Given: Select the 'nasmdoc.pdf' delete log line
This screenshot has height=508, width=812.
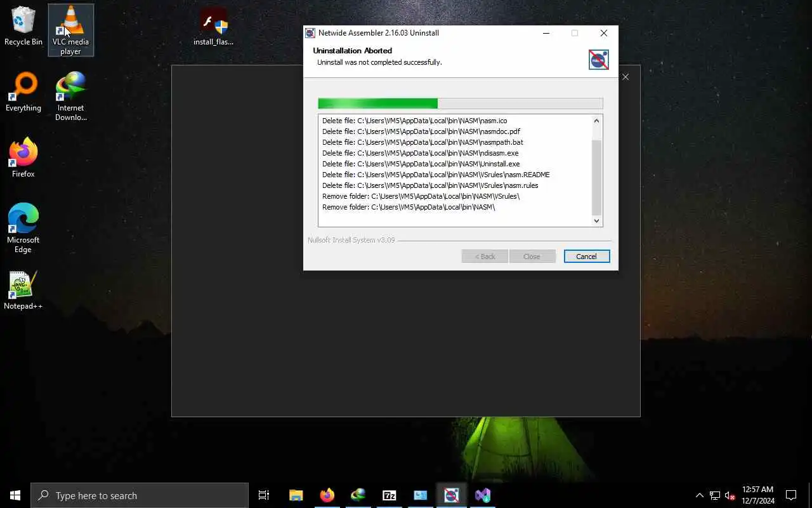Looking at the screenshot, I should pyautogui.click(x=421, y=131).
